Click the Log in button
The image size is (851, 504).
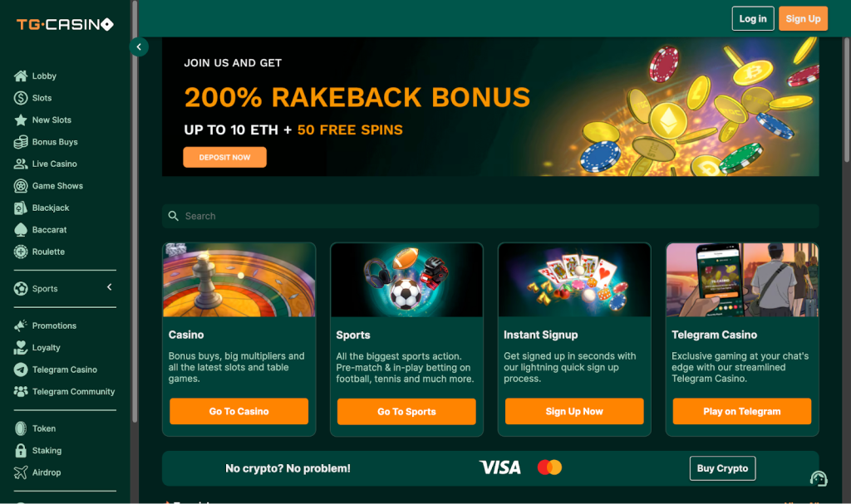(753, 18)
